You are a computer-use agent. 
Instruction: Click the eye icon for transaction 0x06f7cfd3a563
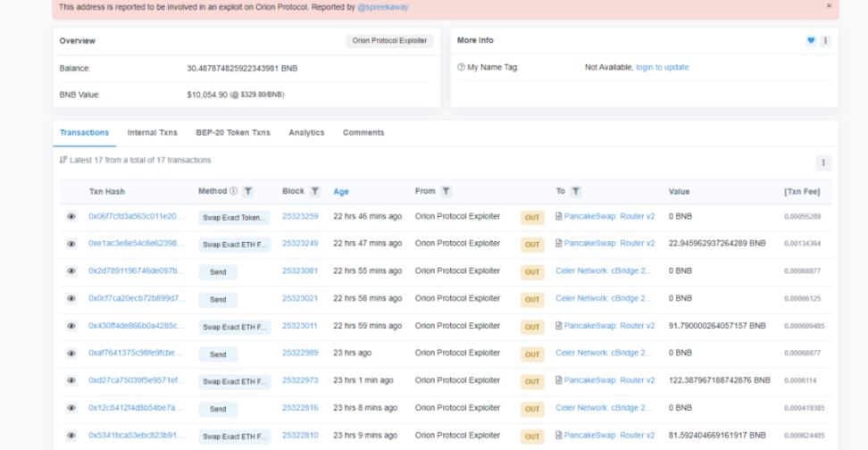71,217
